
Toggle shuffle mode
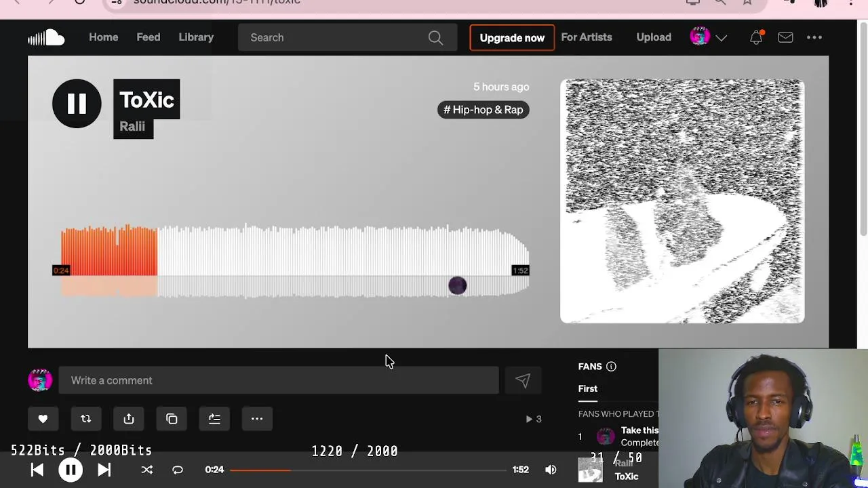pos(147,470)
